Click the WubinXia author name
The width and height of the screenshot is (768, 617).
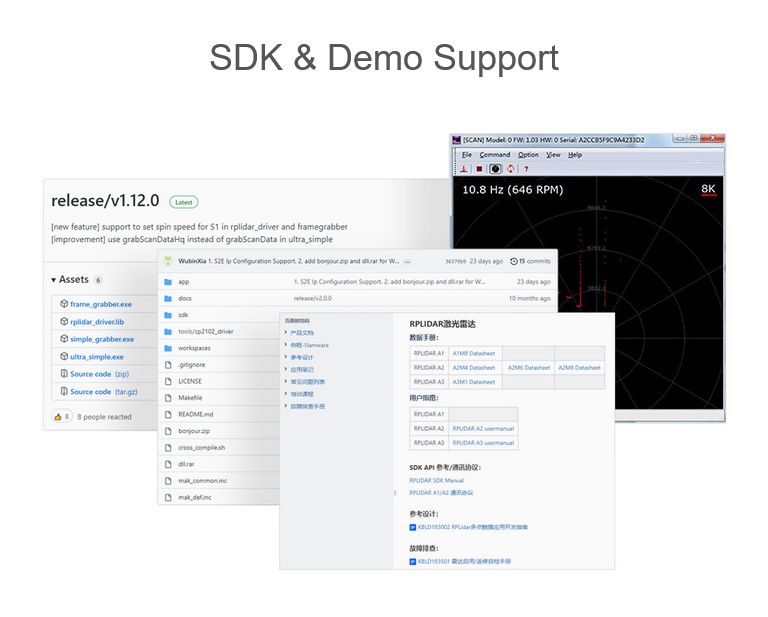click(192, 261)
